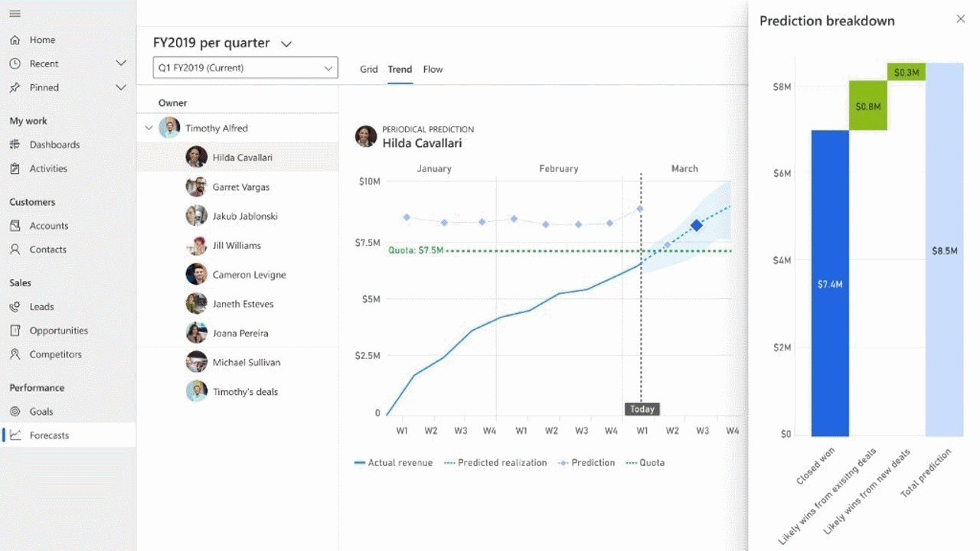Click the Prediction legend entry
The height and width of the screenshot is (551, 980).
586,463
